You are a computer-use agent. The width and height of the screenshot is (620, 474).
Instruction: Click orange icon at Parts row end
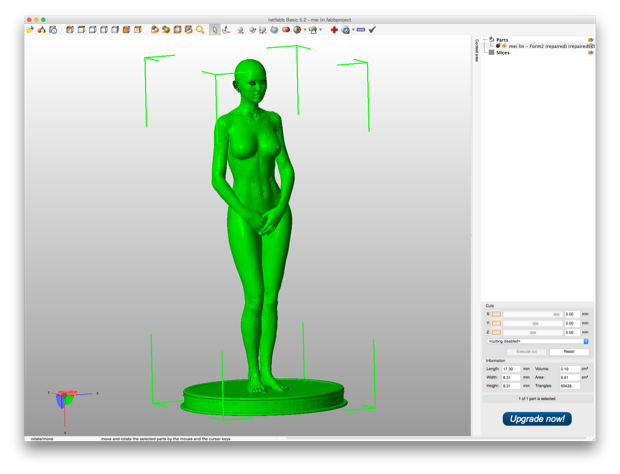click(x=591, y=40)
